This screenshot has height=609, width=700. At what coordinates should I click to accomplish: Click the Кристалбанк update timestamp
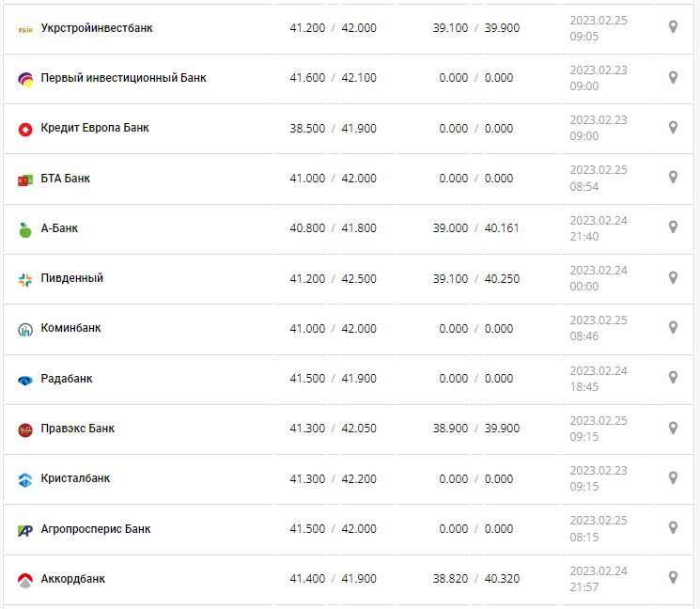coord(598,478)
